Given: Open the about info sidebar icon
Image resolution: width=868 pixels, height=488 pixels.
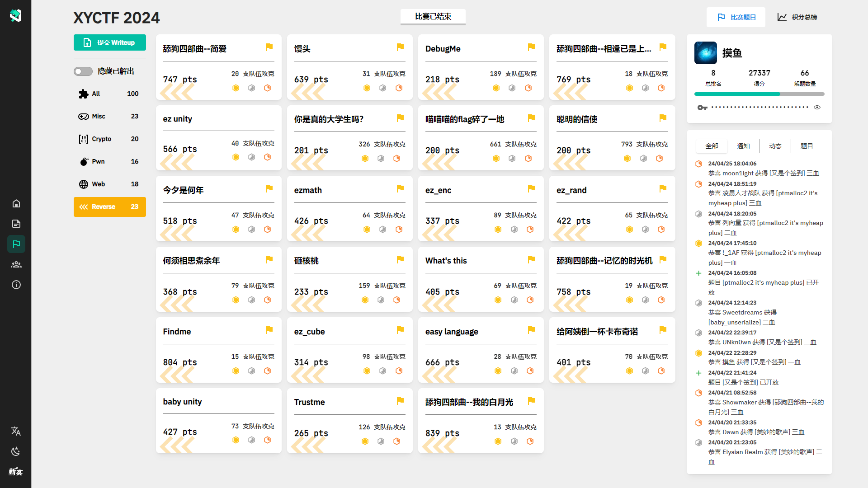Looking at the screenshot, I should pos(16,285).
